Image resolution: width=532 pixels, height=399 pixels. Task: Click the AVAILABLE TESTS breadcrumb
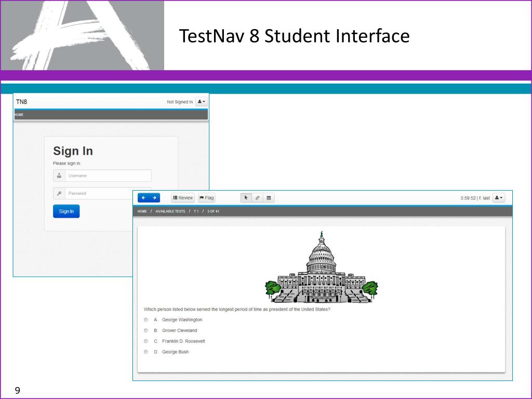click(x=170, y=211)
